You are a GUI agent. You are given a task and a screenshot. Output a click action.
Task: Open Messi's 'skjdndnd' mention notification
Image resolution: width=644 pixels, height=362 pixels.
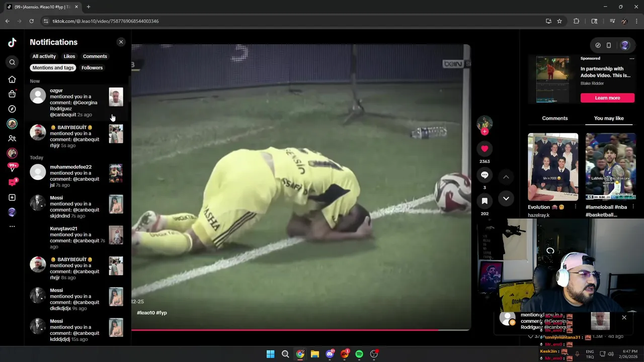click(76, 207)
